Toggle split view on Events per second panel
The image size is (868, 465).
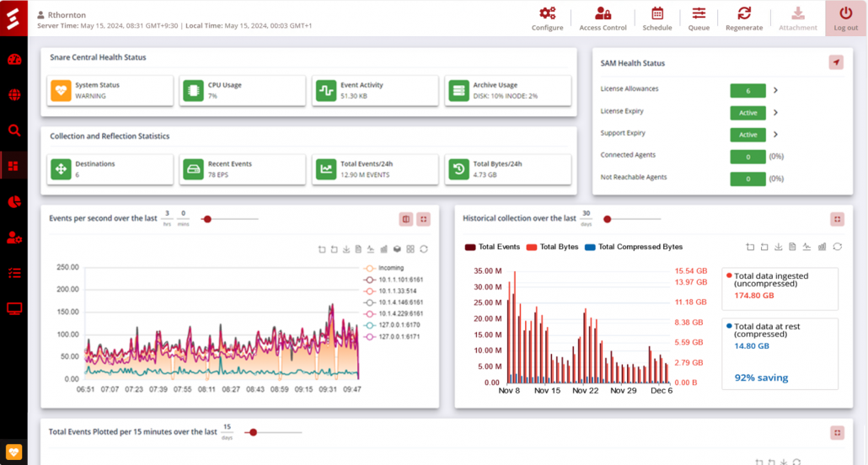point(406,219)
